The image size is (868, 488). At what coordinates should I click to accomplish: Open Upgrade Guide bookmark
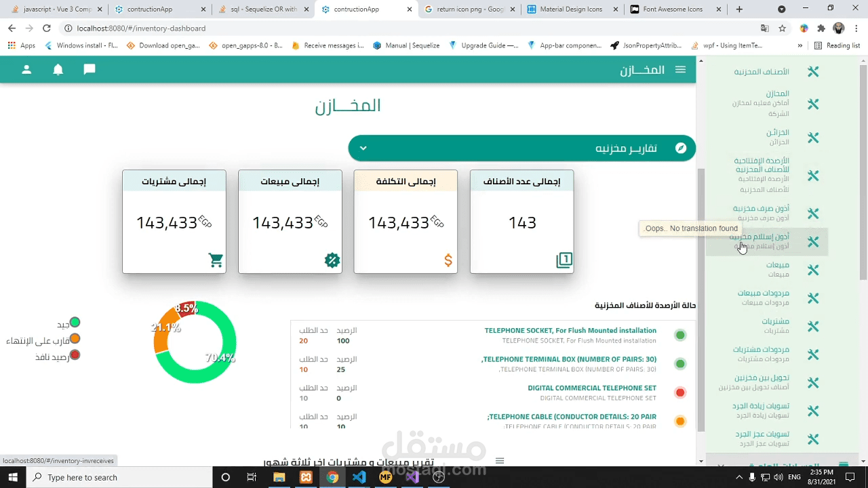tap(484, 45)
